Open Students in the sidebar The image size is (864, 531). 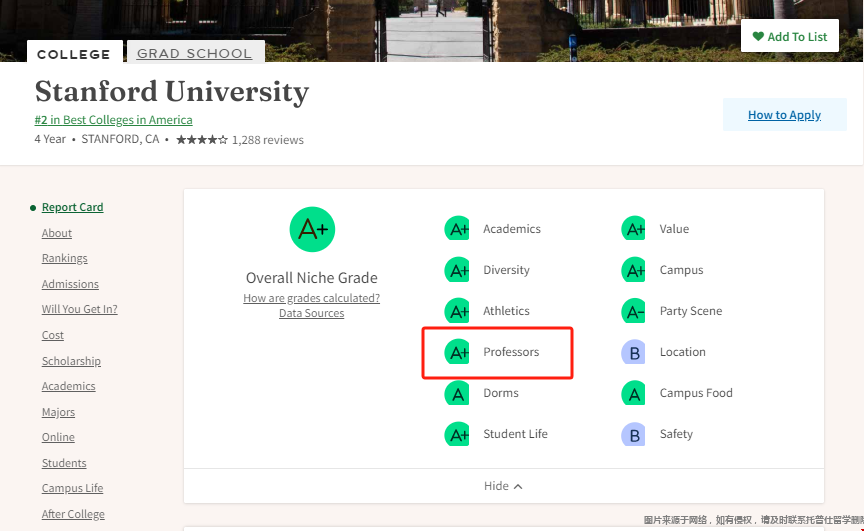64,463
